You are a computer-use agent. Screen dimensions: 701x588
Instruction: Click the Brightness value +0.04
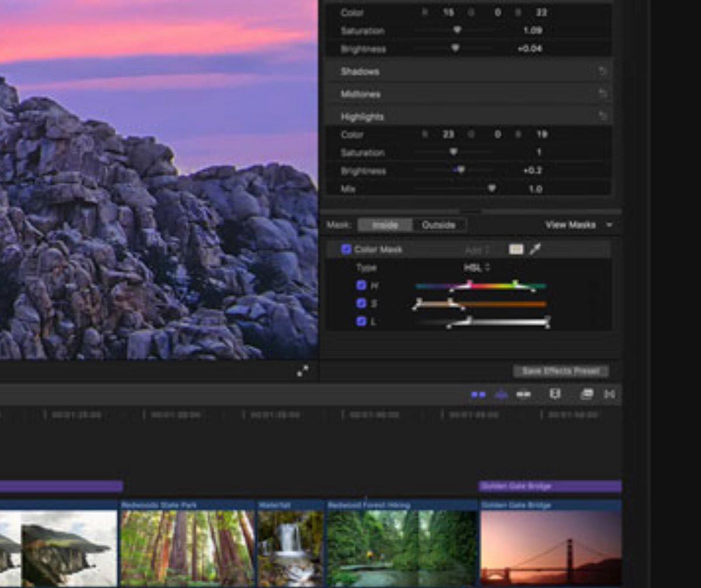(x=529, y=48)
